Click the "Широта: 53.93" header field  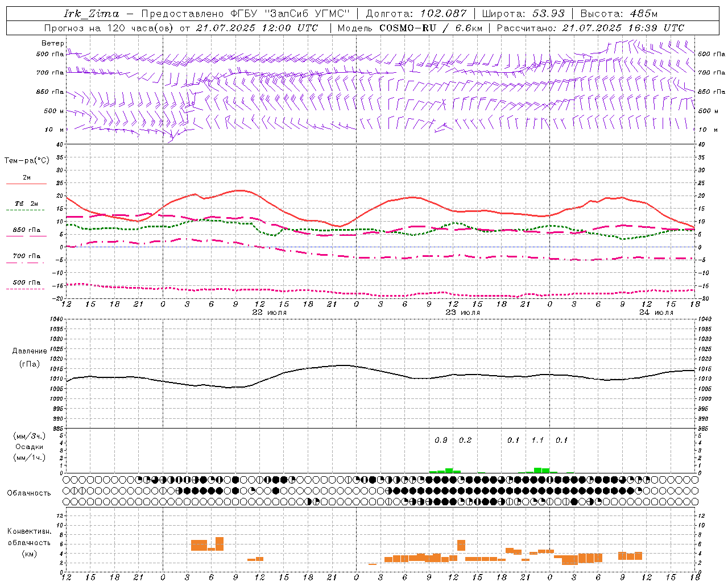tap(523, 14)
